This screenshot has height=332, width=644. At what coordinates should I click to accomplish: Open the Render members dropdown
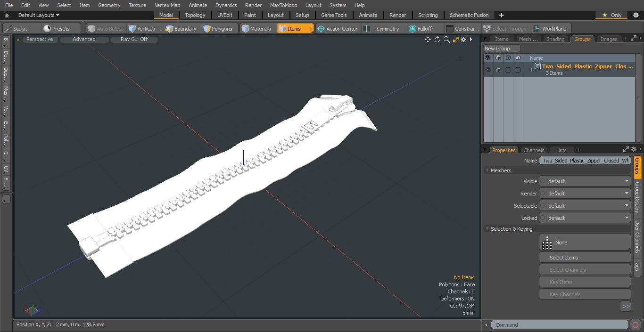585,194
